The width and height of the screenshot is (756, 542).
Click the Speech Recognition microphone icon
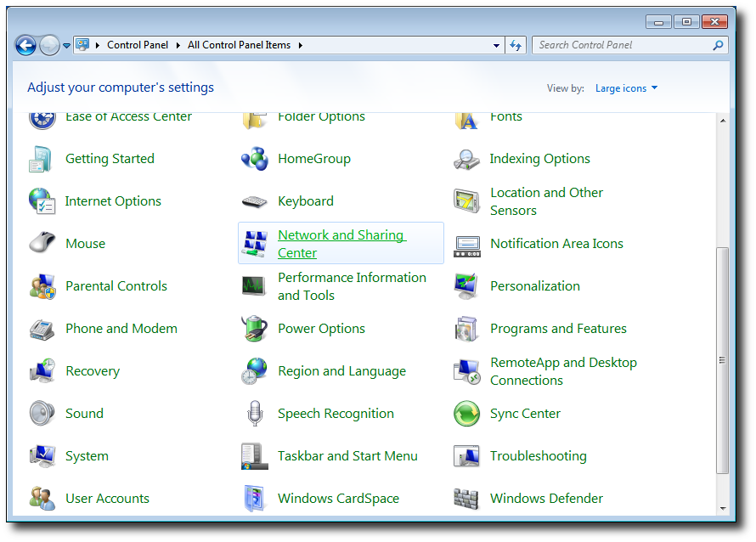pos(255,414)
